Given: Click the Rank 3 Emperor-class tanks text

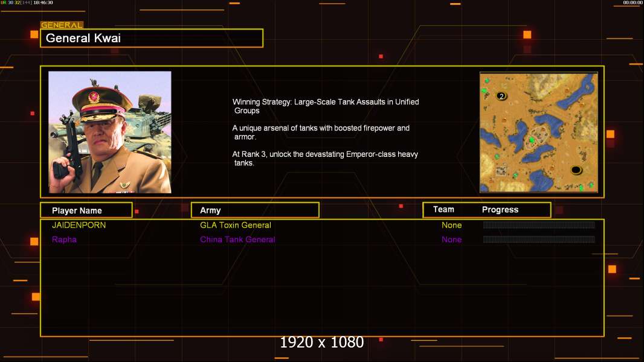Looking at the screenshot, I should pyautogui.click(x=325, y=159).
